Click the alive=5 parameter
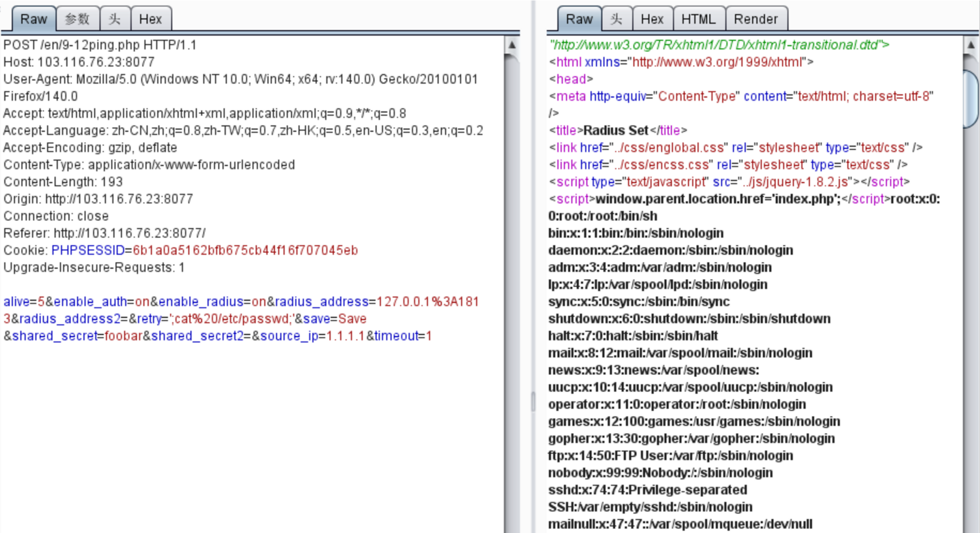 24,302
